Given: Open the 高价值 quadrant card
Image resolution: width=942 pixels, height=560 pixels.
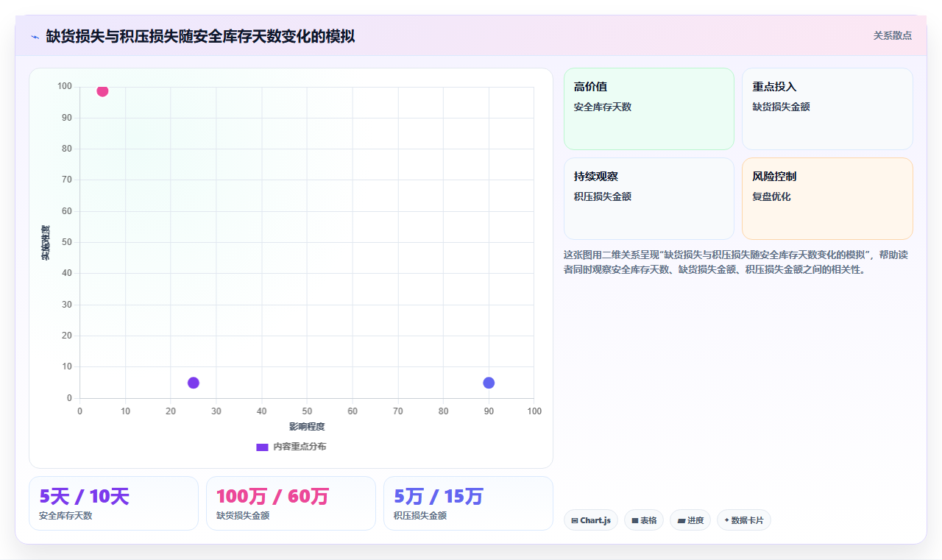Looking at the screenshot, I should pyautogui.click(x=649, y=109).
